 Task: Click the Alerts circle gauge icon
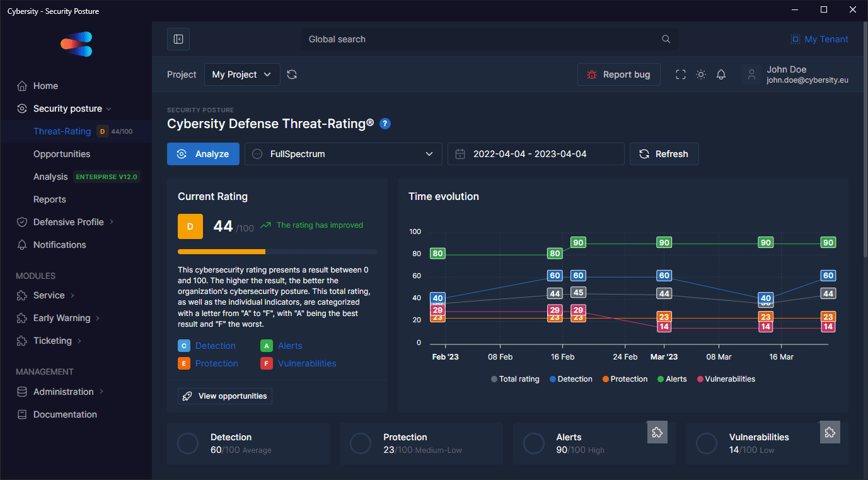point(534,443)
